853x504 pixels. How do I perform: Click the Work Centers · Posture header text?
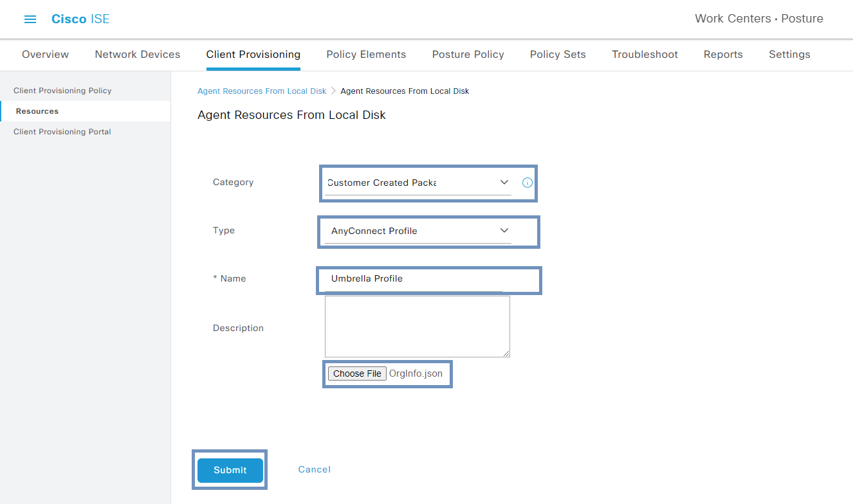759,19
